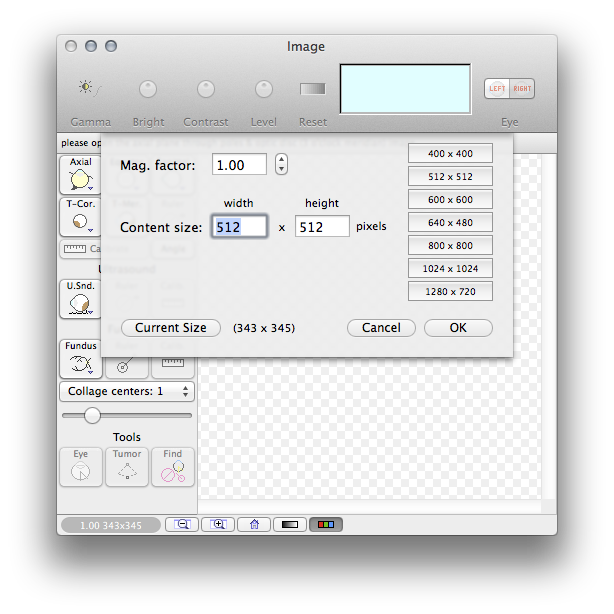Click the Mag. factor input field
Screen dimensions: 614x614
239,164
